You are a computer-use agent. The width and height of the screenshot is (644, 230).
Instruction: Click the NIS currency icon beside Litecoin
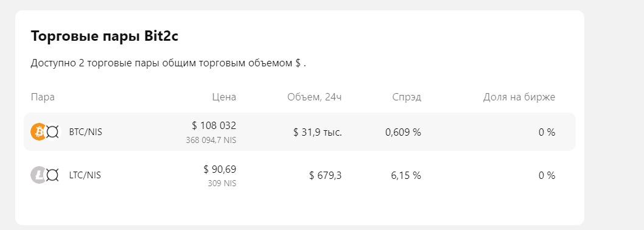52,175
